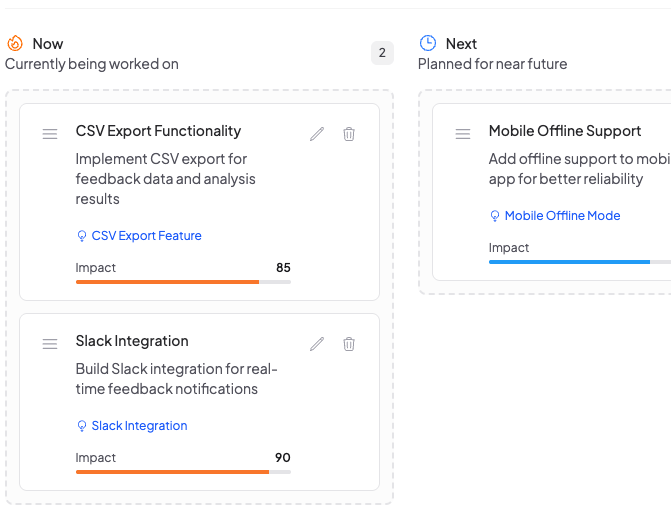The image size is (671, 522).
Task: Grab the Mobile Offline Support drag handle
Action: (463, 134)
